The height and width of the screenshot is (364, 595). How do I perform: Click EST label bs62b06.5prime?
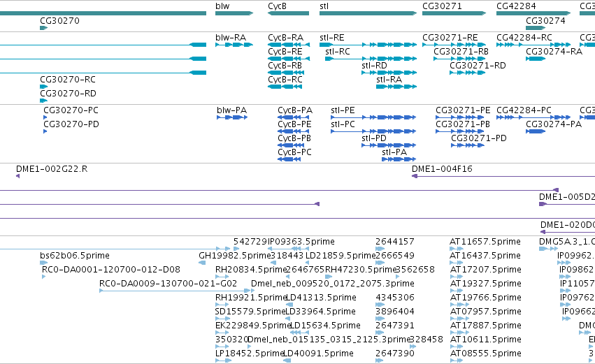[x=75, y=256]
